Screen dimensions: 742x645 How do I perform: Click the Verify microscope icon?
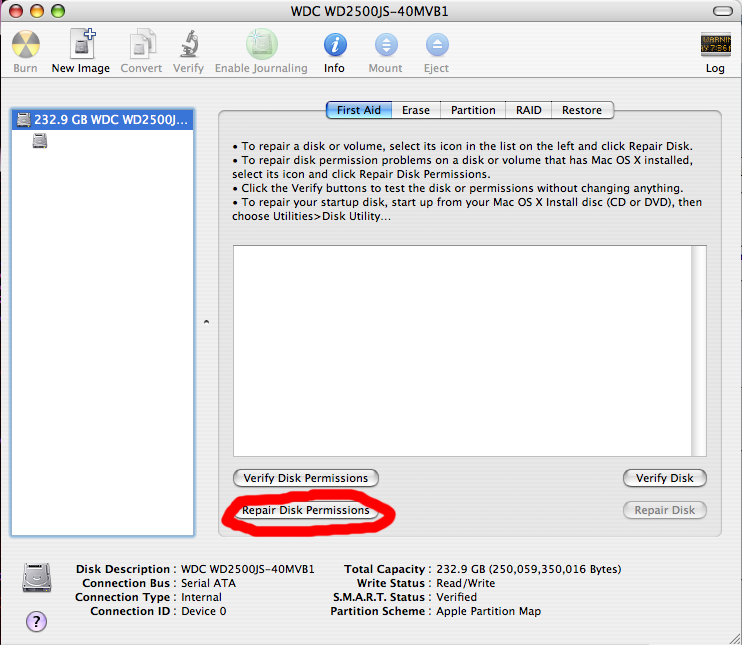tap(189, 44)
